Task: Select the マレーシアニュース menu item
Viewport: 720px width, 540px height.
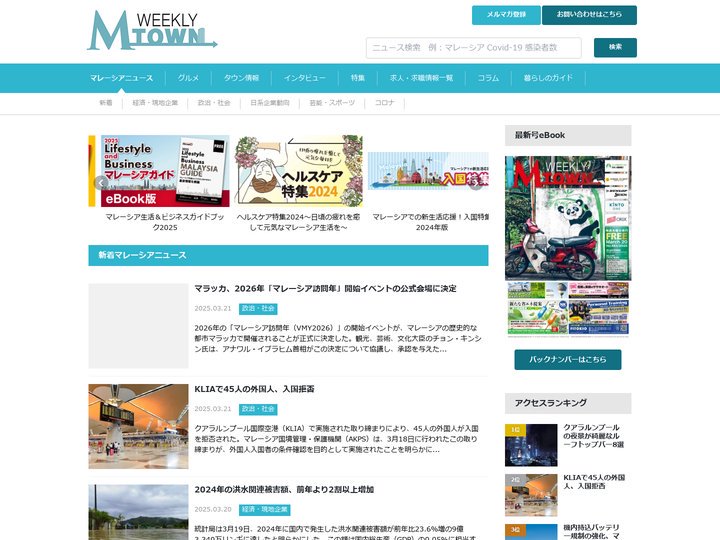Action: coord(121,78)
